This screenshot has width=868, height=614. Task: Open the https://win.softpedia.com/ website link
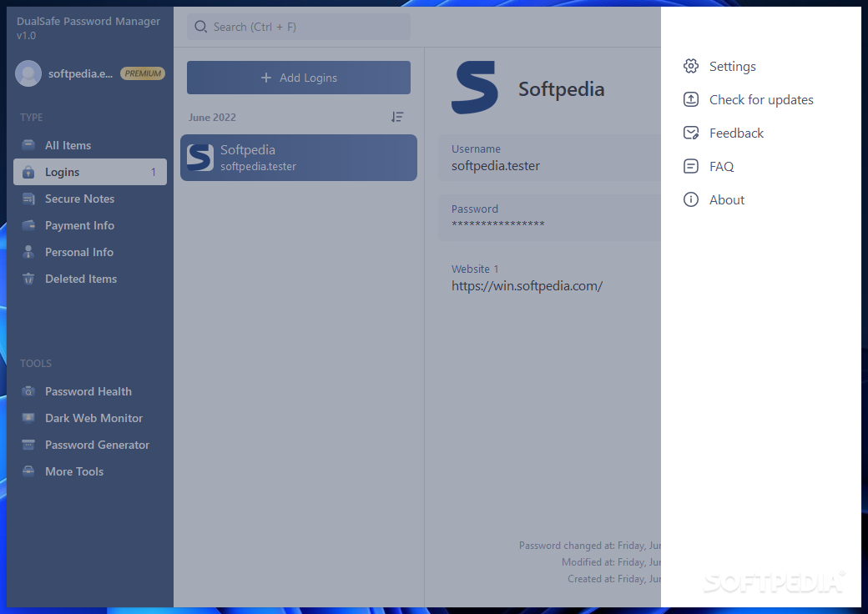(x=527, y=286)
